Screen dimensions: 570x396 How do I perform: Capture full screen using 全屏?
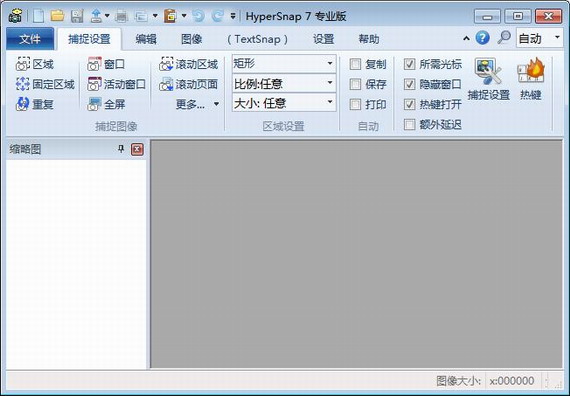pos(106,104)
